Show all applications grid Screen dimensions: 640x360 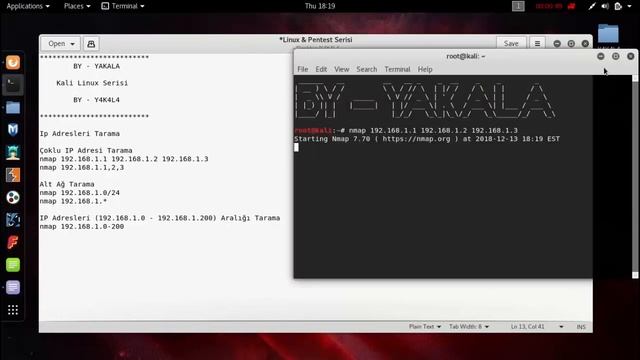pyautogui.click(x=13, y=310)
